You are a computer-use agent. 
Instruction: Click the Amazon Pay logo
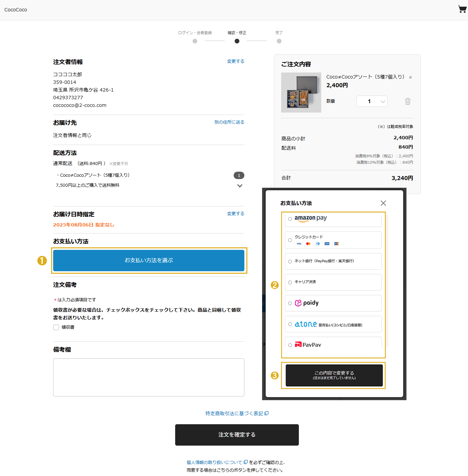(310, 218)
